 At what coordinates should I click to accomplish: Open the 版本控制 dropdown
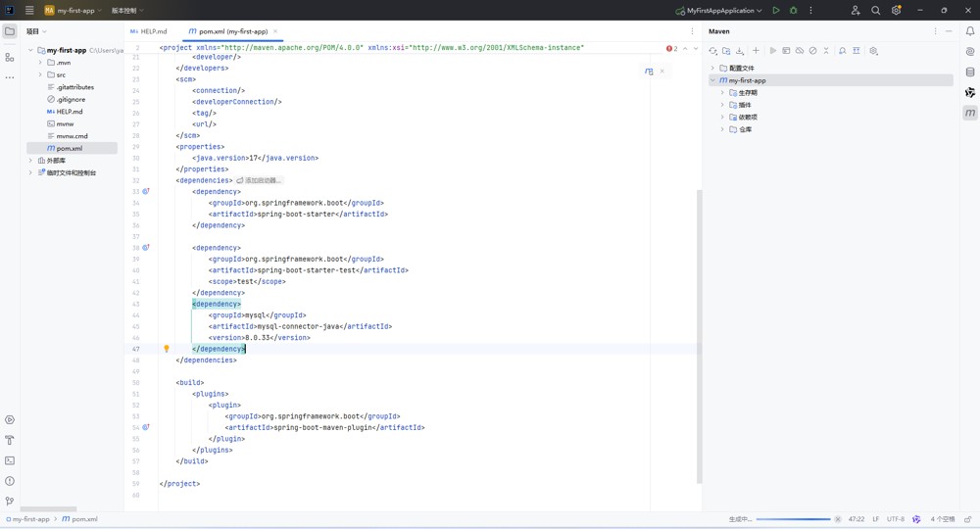[x=127, y=10]
